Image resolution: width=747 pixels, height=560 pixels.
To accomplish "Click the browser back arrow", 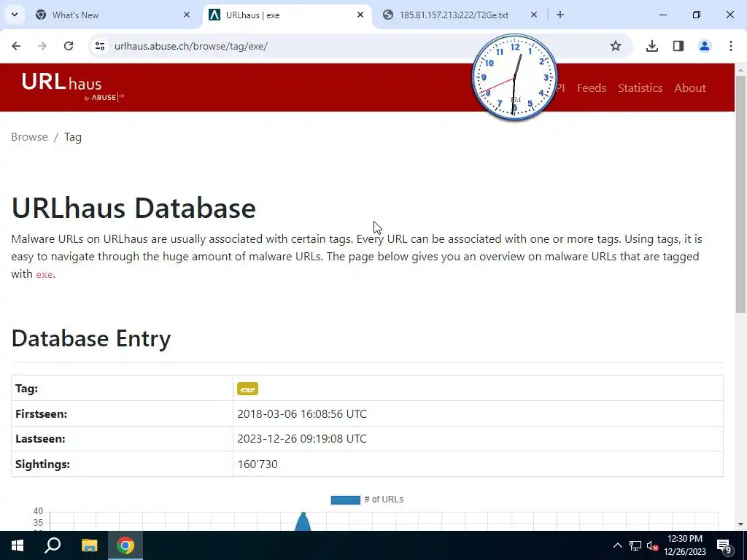I will pos(16,46).
